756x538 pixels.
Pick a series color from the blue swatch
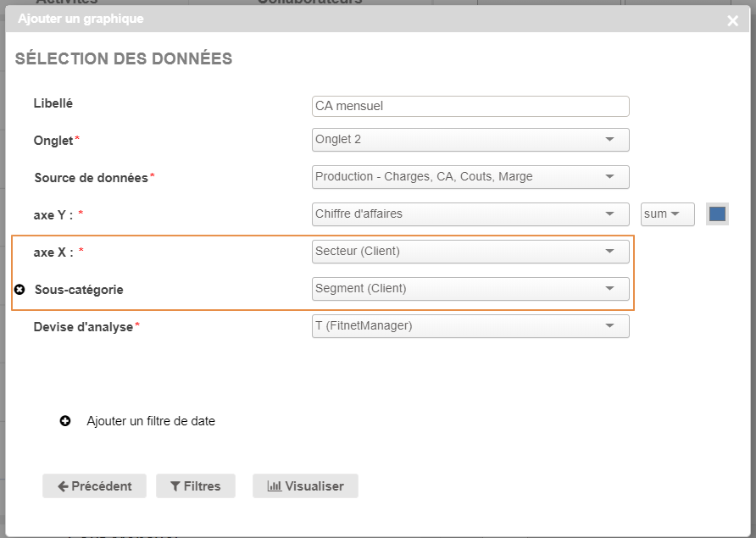click(717, 214)
